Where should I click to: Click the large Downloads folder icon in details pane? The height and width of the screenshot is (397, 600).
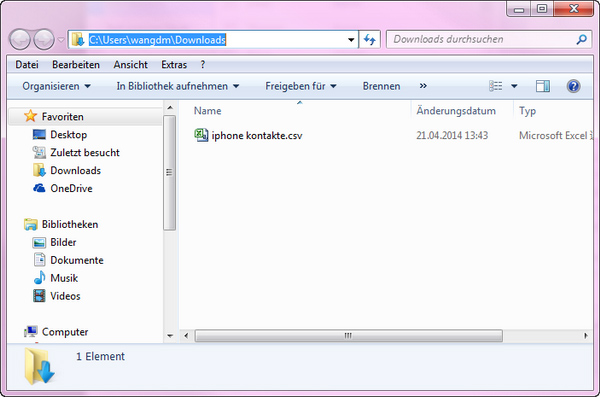(40, 366)
